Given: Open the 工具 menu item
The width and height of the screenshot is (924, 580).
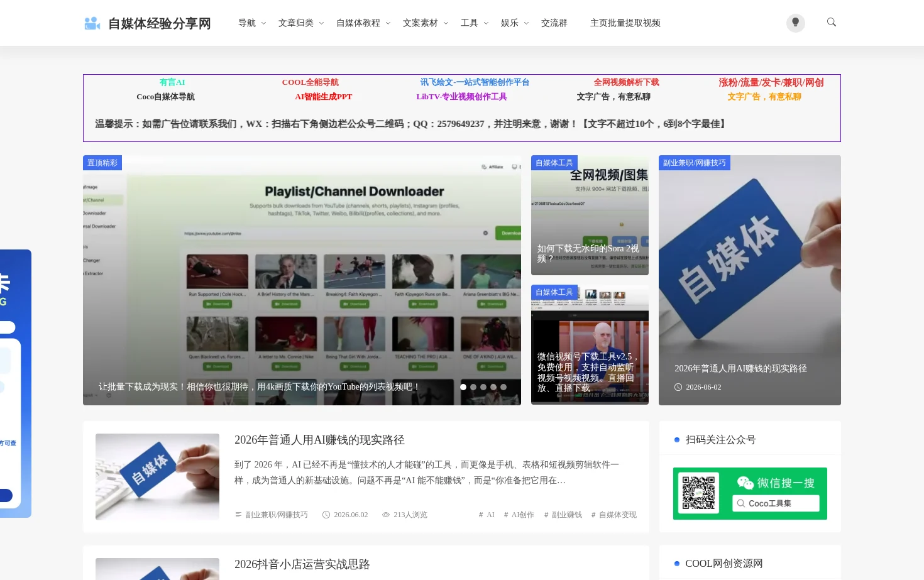Looking at the screenshot, I should coord(470,23).
